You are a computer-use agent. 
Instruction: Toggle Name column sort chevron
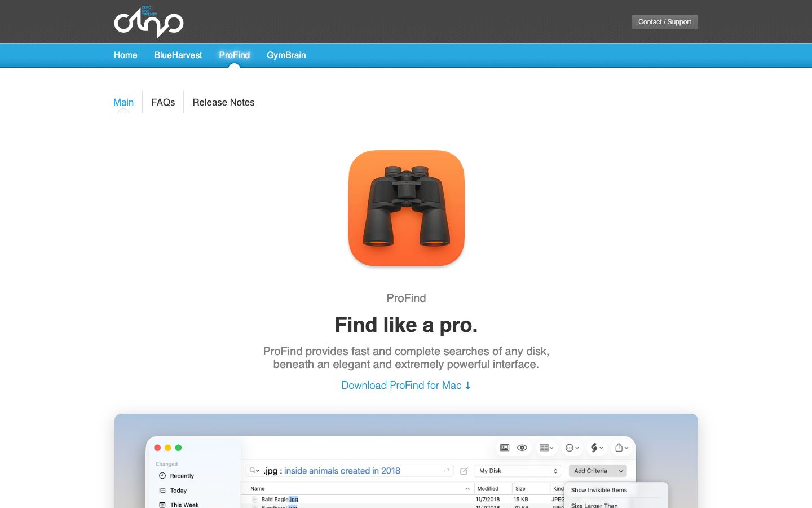[x=467, y=489]
